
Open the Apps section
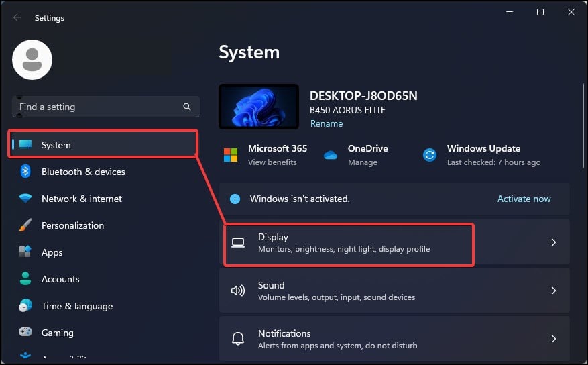[105, 252]
